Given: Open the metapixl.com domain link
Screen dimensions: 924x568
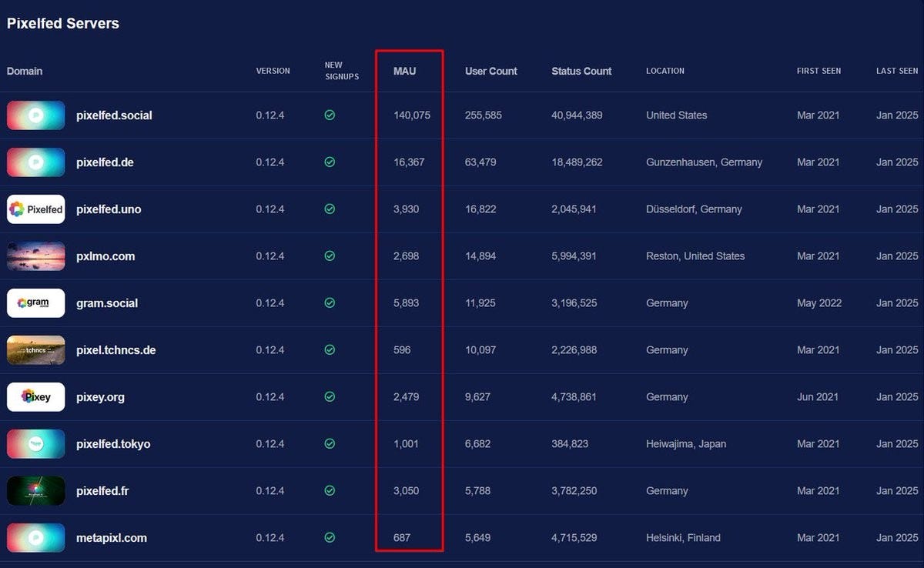Looking at the screenshot, I should click(x=112, y=538).
